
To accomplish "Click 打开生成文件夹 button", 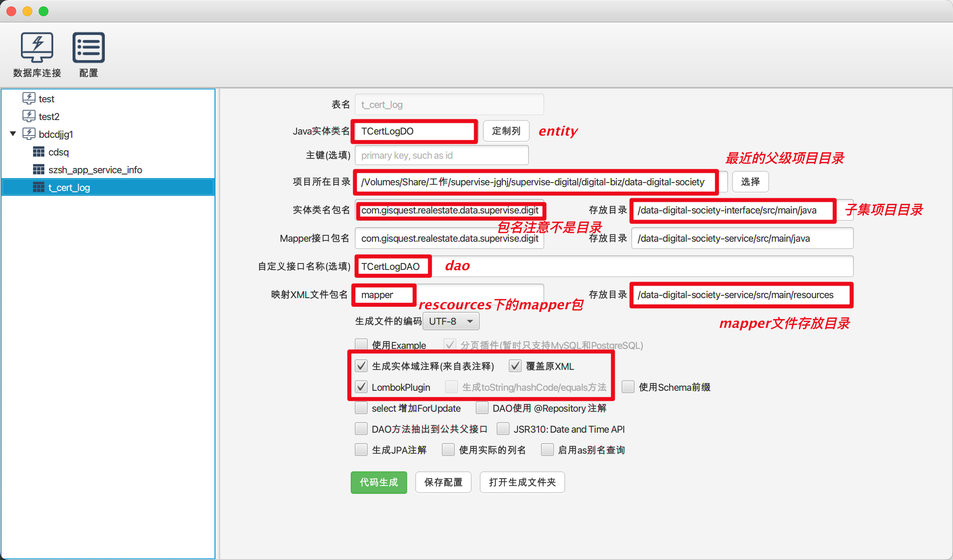I will (x=522, y=482).
